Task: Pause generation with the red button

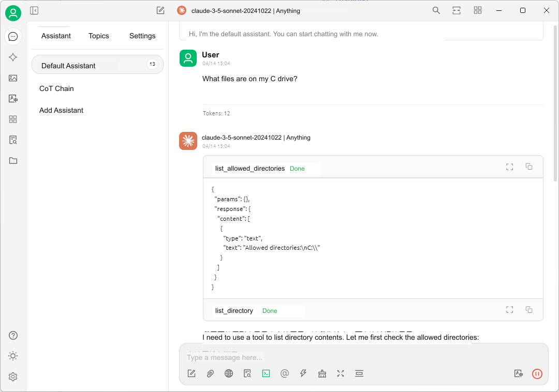Action: 537,374
